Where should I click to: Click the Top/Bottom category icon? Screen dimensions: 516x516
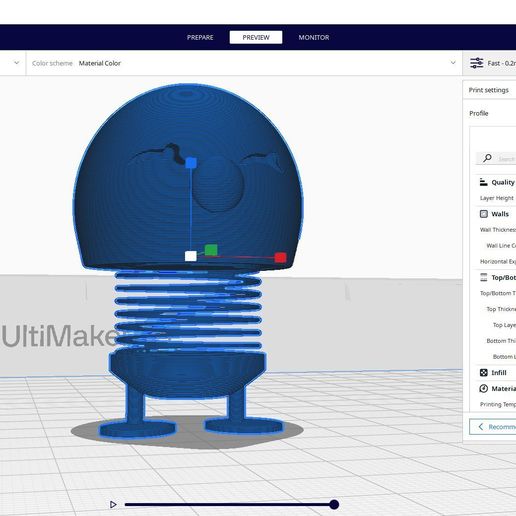click(x=484, y=277)
